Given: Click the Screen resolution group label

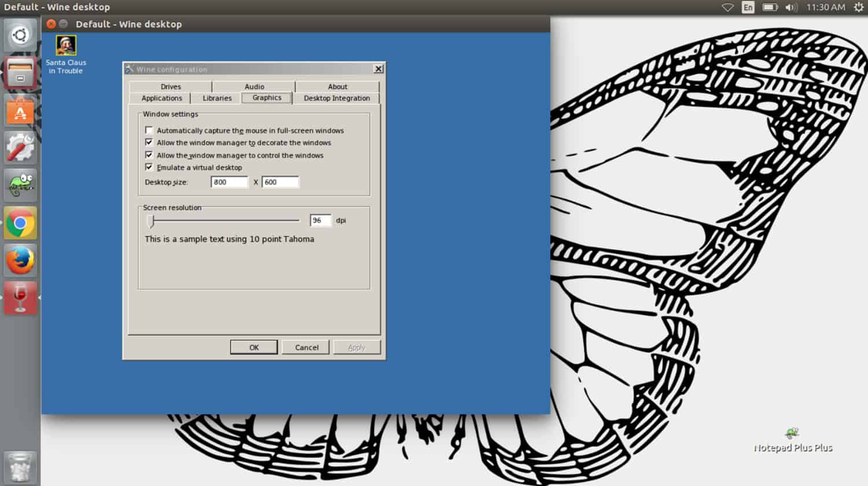Looking at the screenshot, I should pyautogui.click(x=172, y=207).
